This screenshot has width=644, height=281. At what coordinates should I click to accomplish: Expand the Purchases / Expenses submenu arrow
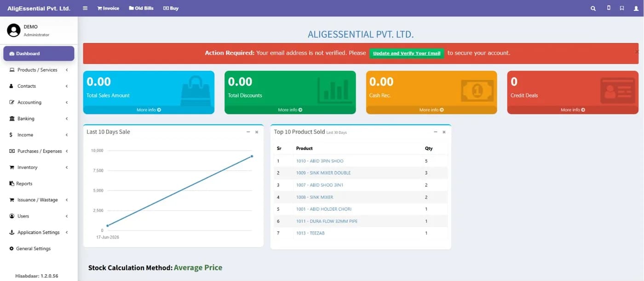67,151
